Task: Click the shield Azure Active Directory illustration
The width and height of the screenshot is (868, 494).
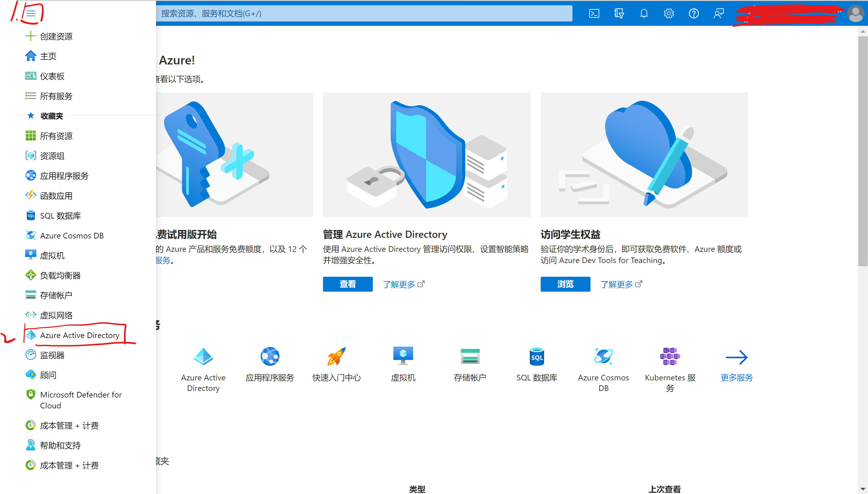Action: (x=426, y=154)
